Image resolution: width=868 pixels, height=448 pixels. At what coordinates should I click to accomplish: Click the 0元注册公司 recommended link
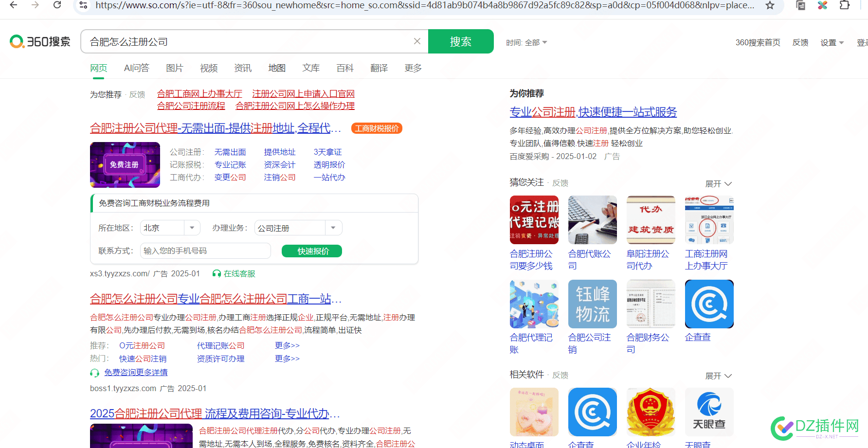click(142, 346)
